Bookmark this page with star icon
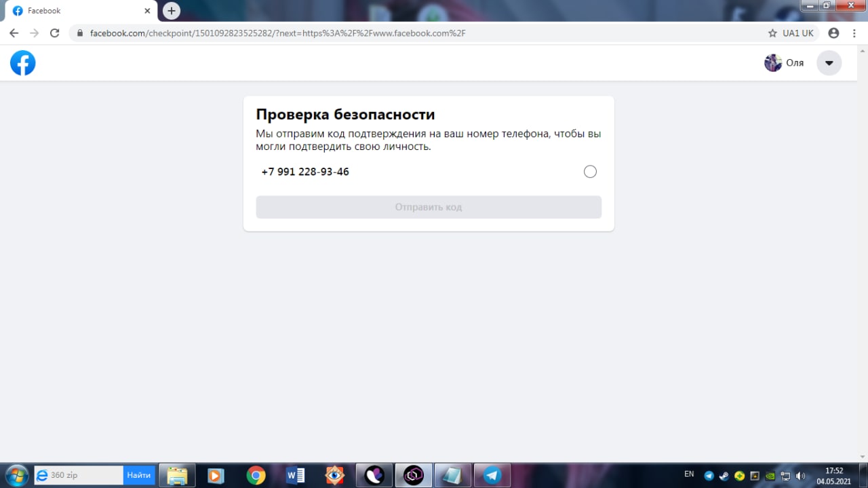 click(x=772, y=33)
